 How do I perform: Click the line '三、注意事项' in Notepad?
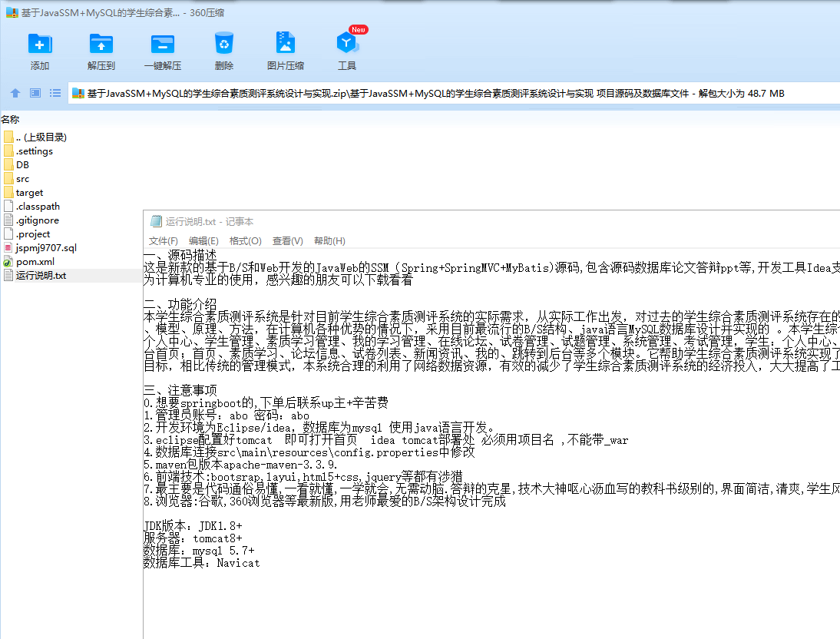pyautogui.click(x=180, y=390)
